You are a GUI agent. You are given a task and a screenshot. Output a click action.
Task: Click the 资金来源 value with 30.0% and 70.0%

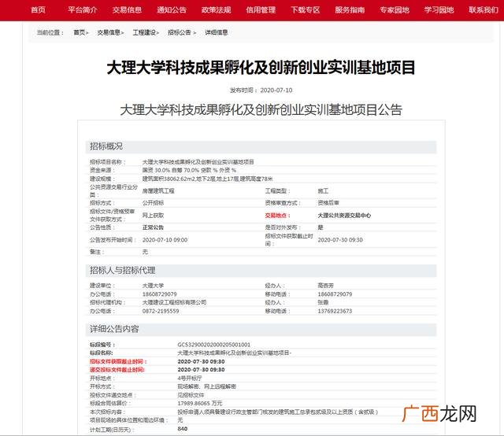coord(189,170)
